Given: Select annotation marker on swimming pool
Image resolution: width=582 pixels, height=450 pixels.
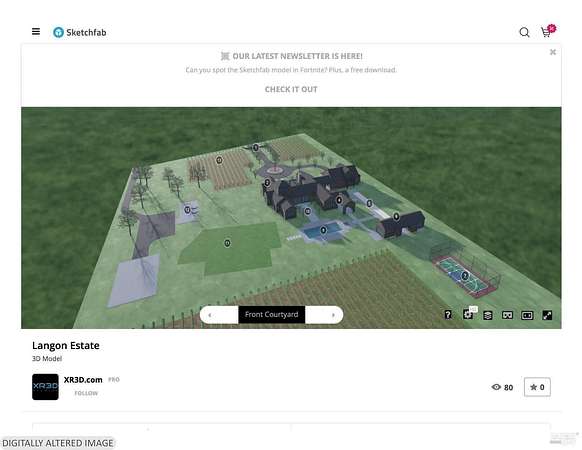Looking at the screenshot, I should coord(323,230).
